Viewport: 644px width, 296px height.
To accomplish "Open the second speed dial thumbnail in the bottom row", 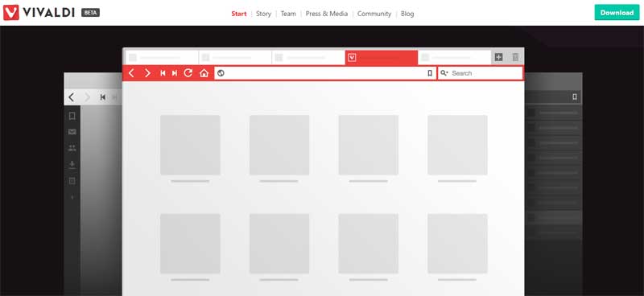I will tap(279, 244).
